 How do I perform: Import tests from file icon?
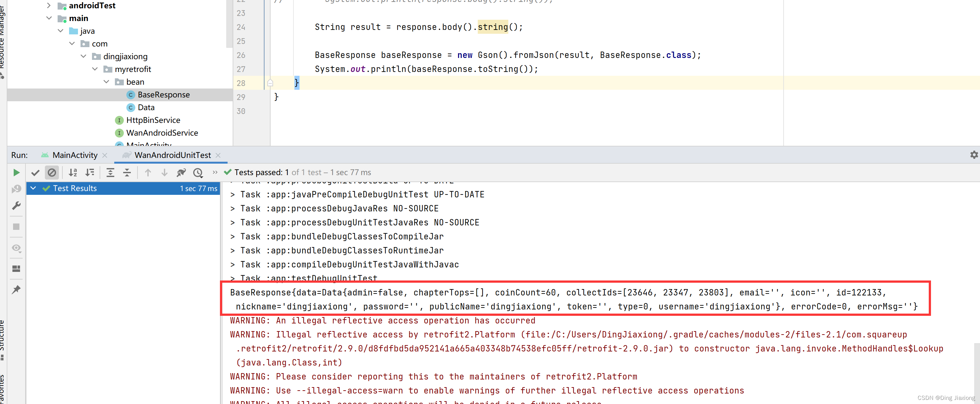[181, 173]
